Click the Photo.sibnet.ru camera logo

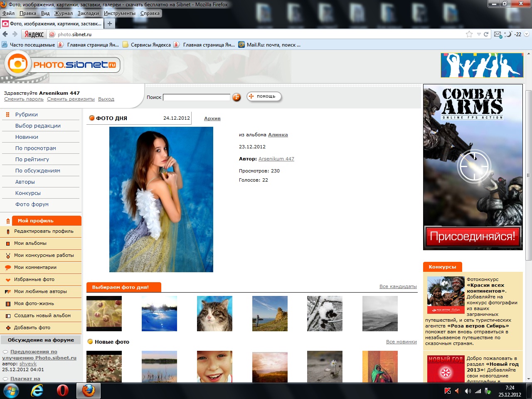tap(18, 64)
